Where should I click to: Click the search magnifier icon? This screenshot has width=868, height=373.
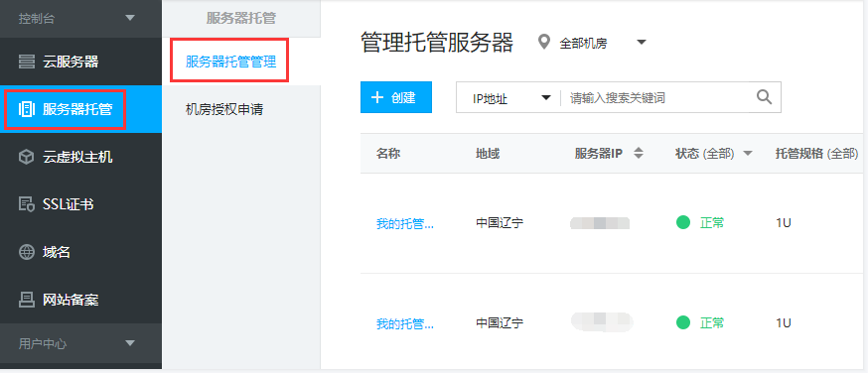[x=764, y=97]
